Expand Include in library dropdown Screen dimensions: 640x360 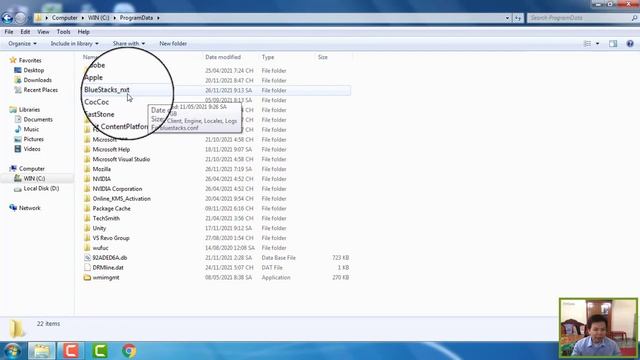[74, 44]
